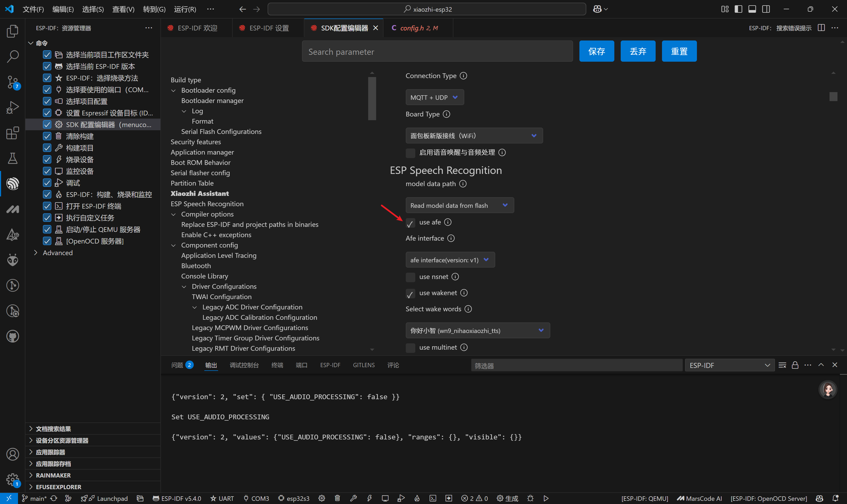The height and width of the screenshot is (504, 847).
Task: Click the monitor device icon in status bar
Action: click(385, 498)
